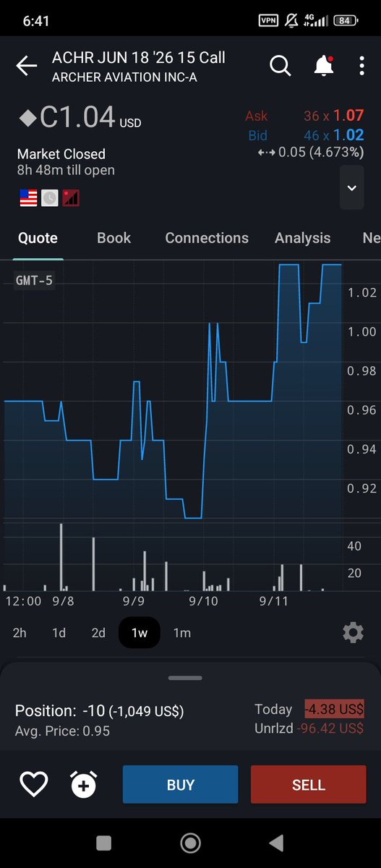Select the 2h chart range
The width and height of the screenshot is (381, 868).
click(20, 633)
